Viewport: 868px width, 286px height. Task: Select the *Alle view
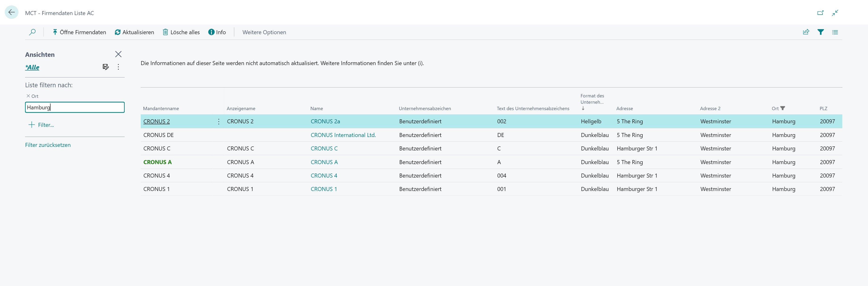tap(32, 67)
